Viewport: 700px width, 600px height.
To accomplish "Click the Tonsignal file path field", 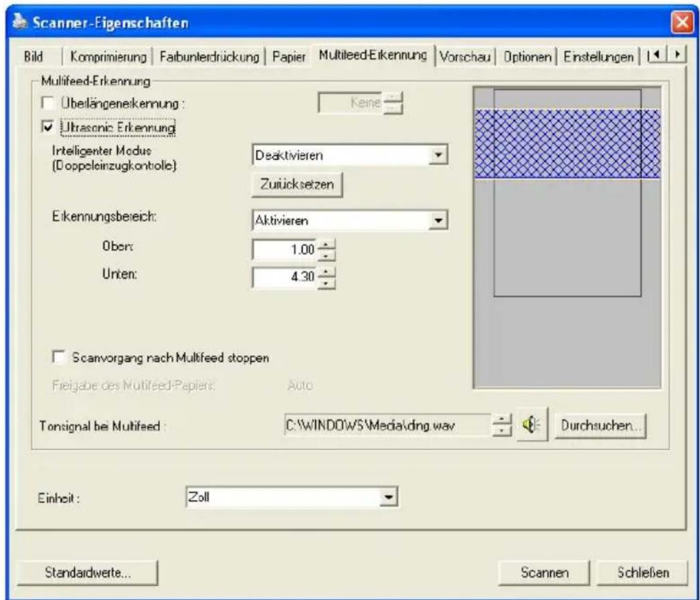I will click(388, 425).
